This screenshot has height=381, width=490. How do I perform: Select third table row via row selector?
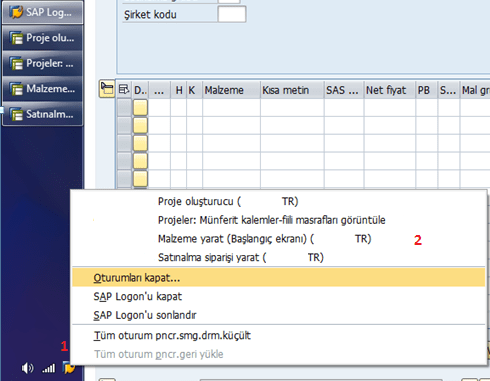(x=124, y=143)
